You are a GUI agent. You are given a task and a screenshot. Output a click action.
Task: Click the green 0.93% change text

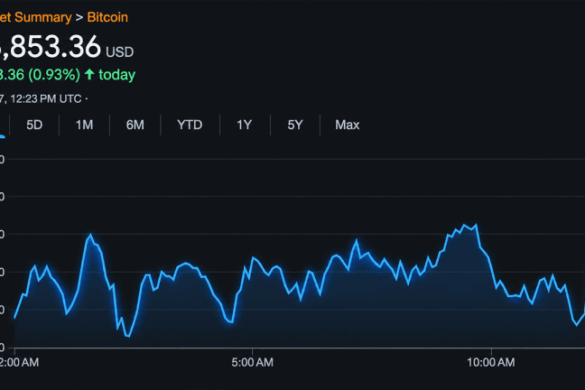pyautogui.click(x=54, y=75)
